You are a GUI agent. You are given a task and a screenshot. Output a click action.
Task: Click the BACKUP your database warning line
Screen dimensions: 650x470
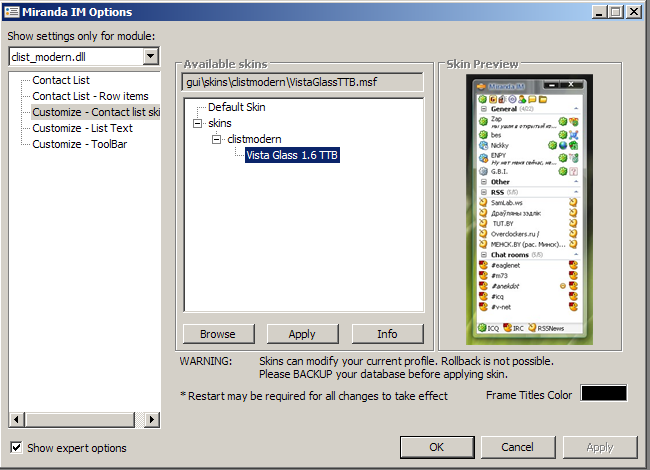coord(383,374)
